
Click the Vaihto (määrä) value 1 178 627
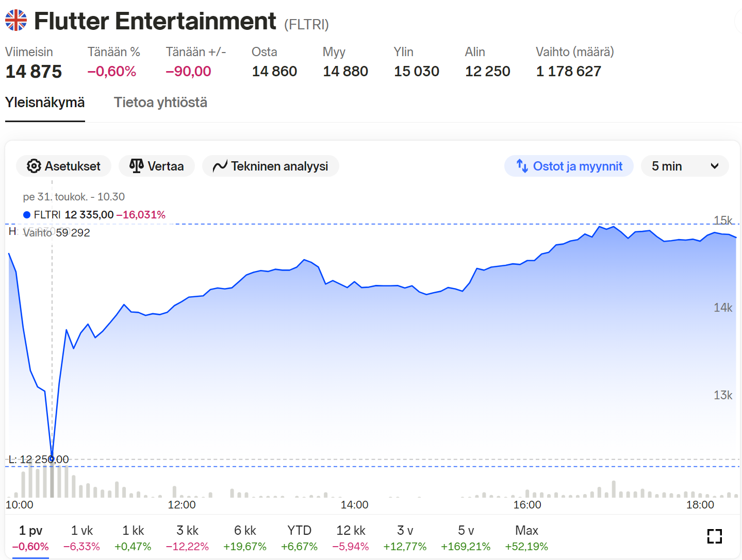tap(569, 72)
